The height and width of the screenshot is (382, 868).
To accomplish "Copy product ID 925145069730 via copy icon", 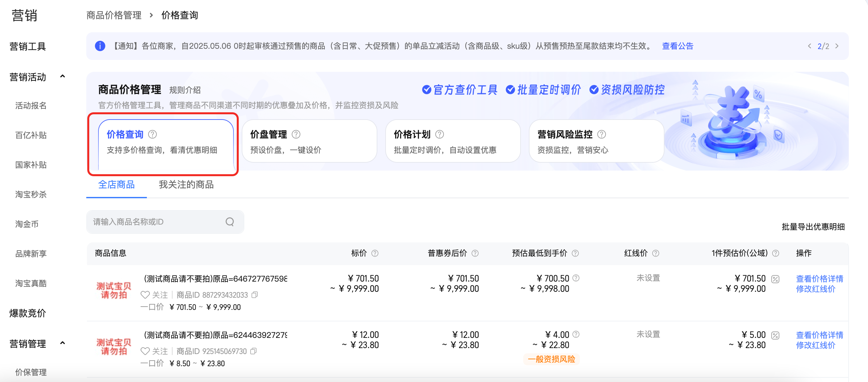I will coord(254,351).
